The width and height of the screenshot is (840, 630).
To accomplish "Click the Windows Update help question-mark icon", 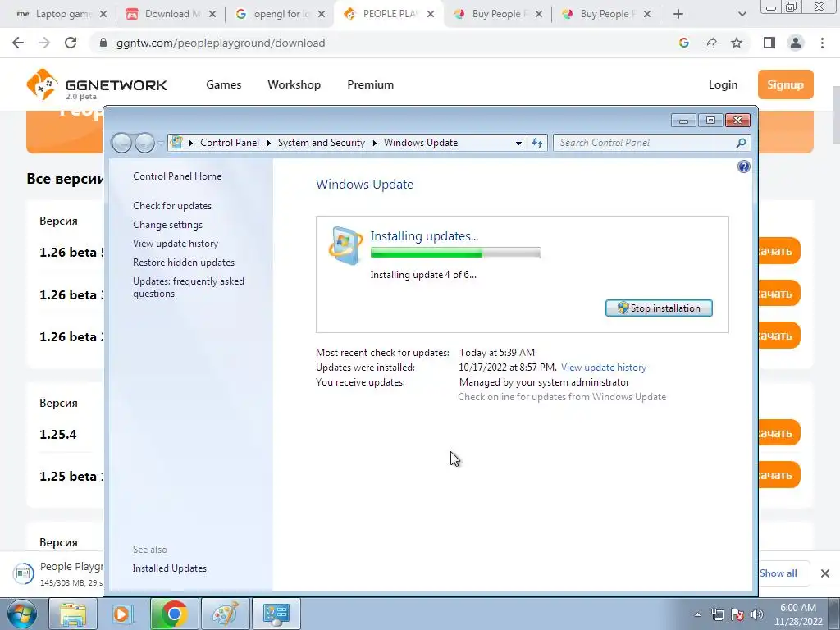I will click(743, 167).
